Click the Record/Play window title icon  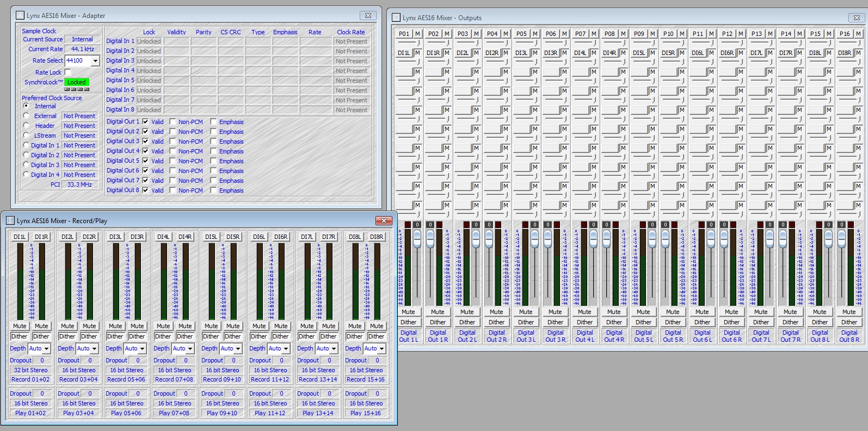10,220
